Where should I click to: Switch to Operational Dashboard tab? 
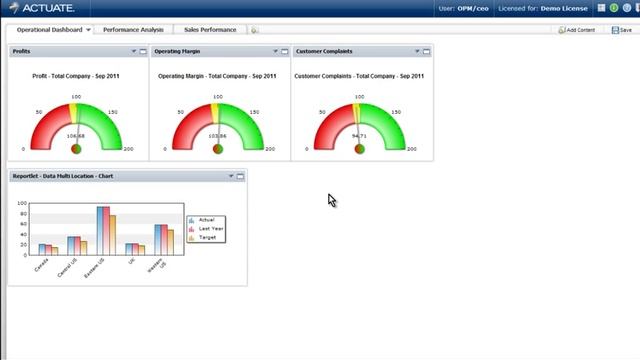coord(49,30)
